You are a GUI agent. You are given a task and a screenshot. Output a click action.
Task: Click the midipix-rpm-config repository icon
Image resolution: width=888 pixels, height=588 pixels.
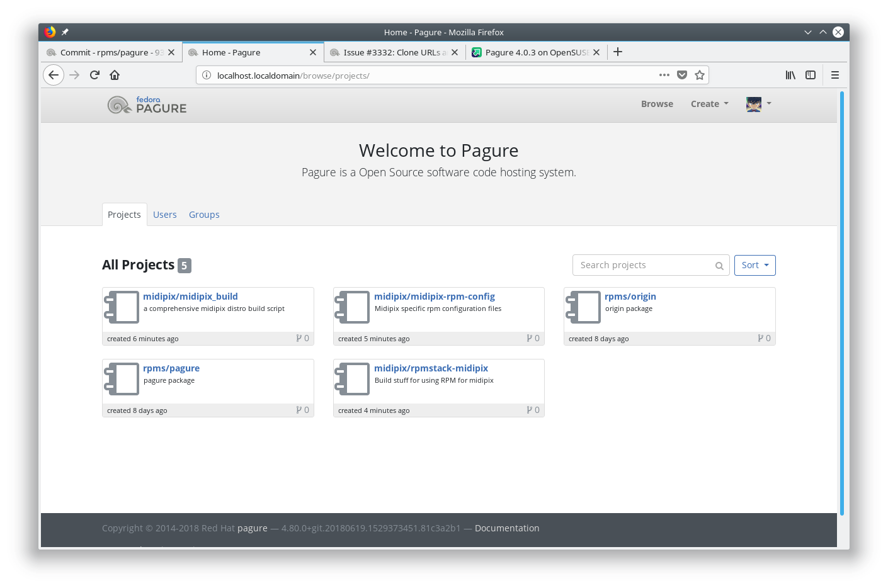[352, 307]
